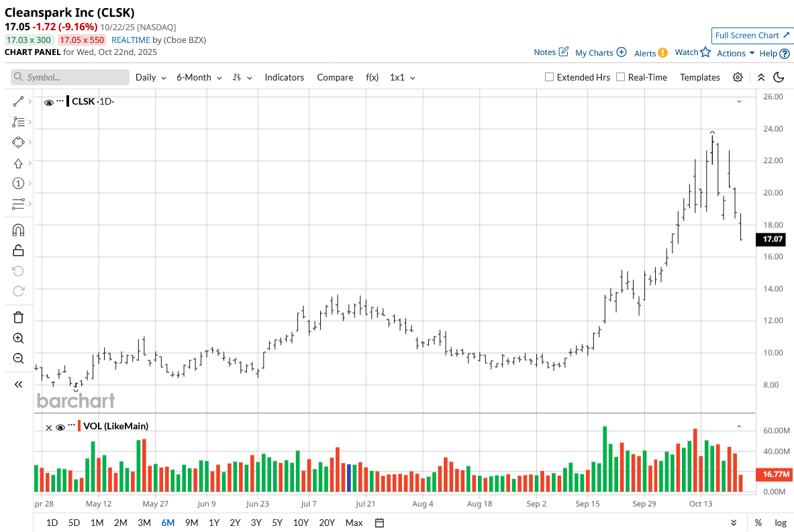Click the REALTIME data link

(131, 40)
